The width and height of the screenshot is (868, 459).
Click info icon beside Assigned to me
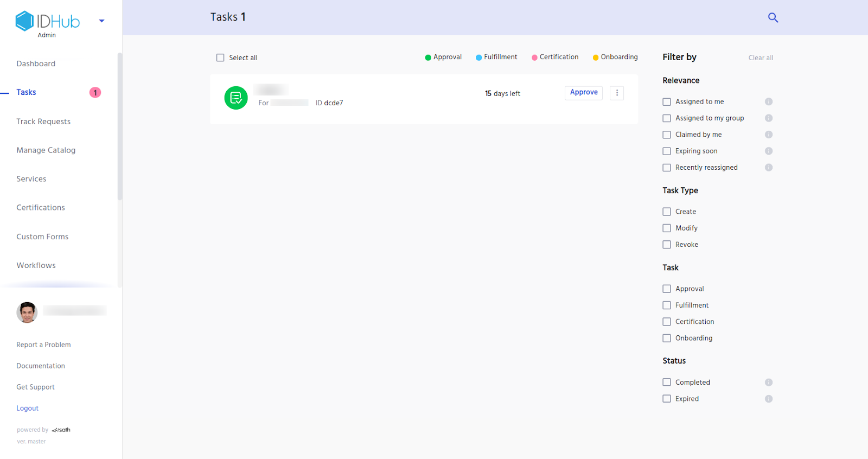tap(769, 101)
